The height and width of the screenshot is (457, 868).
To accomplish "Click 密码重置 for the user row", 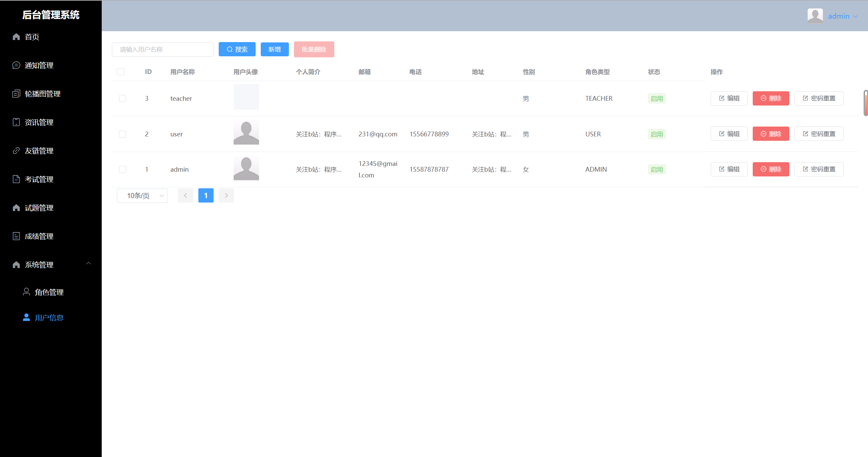I will click(819, 134).
